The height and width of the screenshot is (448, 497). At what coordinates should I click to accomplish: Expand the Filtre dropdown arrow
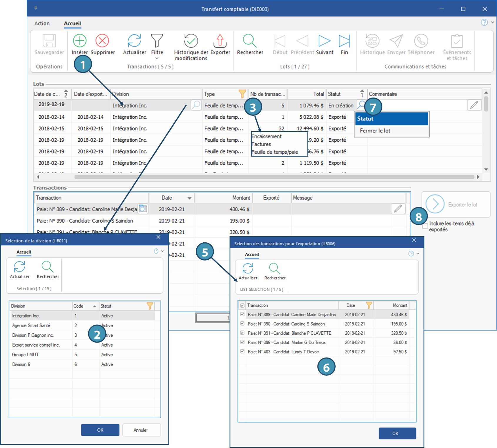click(x=157, y=58)
